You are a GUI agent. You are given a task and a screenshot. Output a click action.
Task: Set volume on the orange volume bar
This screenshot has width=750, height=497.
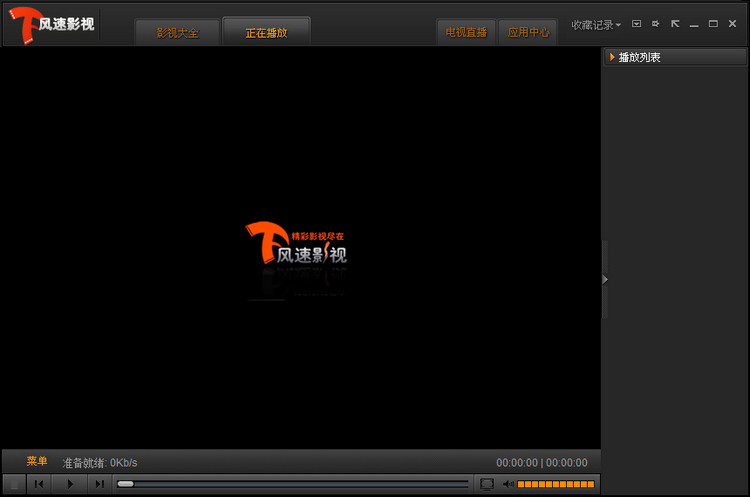[x=556, y=484]
